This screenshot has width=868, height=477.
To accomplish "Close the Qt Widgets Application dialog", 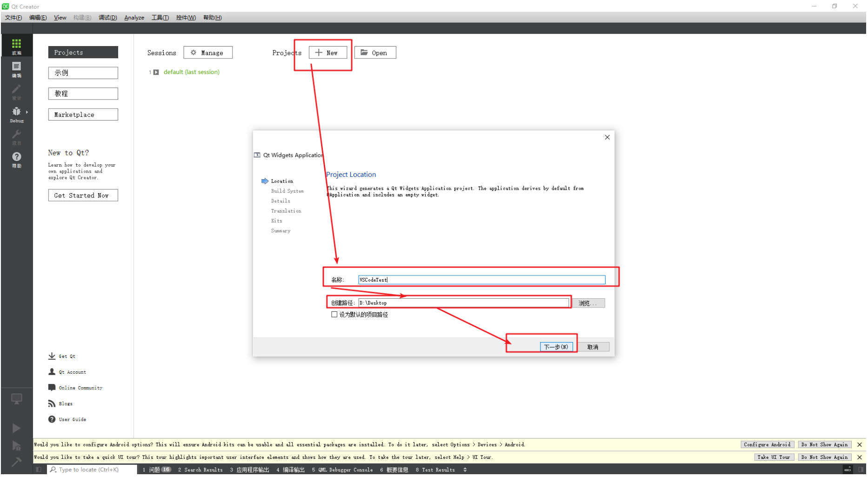I will [x=607, y=137].
